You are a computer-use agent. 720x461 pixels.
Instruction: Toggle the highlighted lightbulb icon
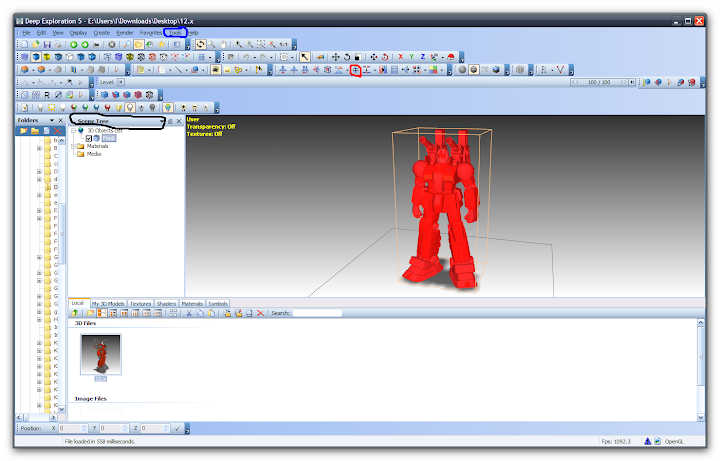pos(130,108)
